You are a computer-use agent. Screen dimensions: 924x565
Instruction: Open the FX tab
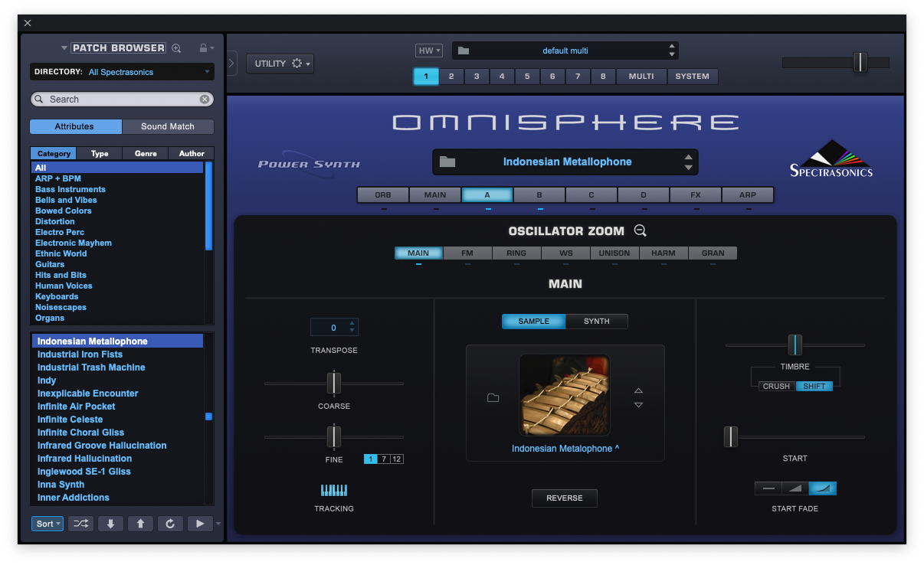click(x=696, y=195)
